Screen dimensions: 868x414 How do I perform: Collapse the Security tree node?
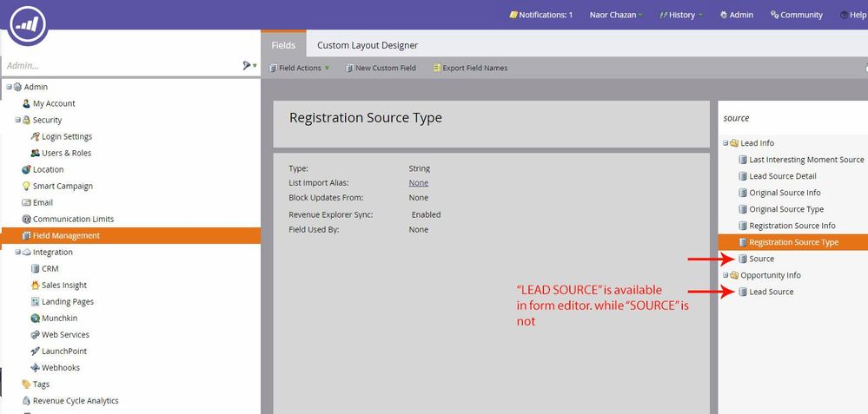(17, 121)
